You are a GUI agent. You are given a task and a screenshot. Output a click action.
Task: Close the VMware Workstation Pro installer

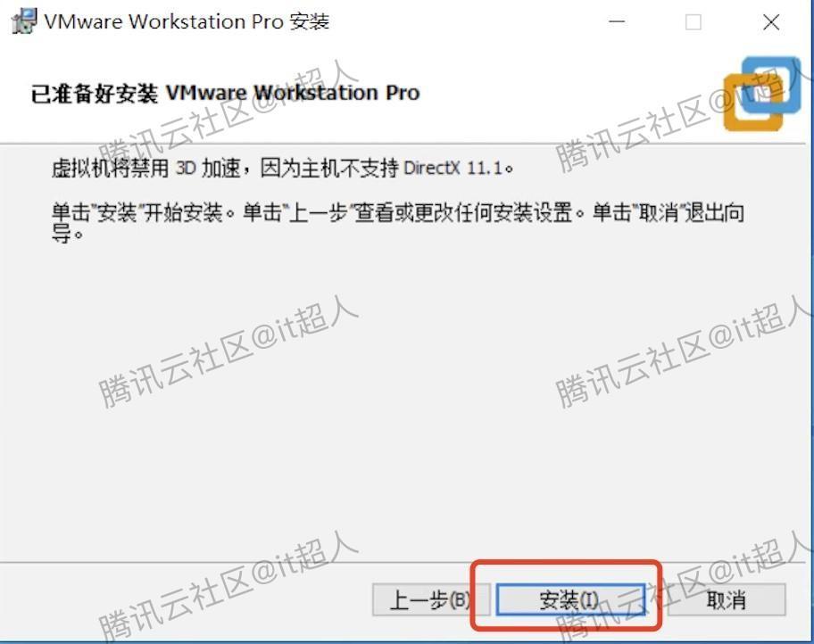click(770, 21)
